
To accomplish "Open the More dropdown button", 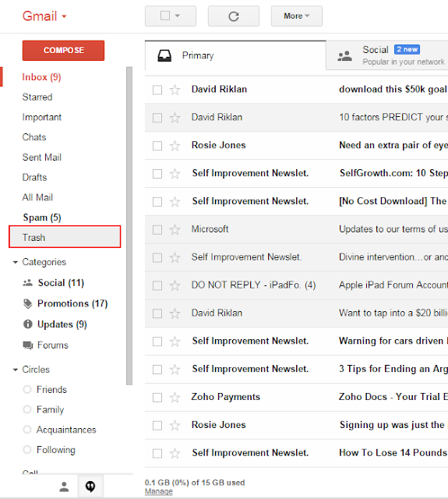I will 296,16.
